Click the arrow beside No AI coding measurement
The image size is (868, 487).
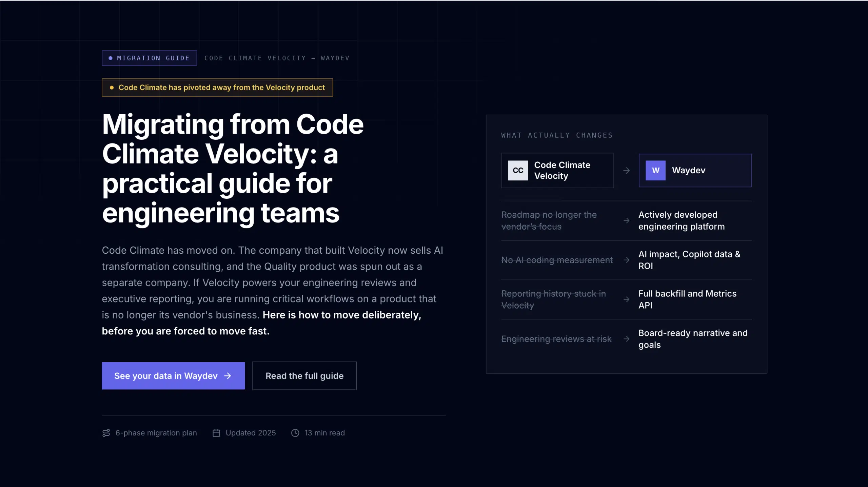[x=626, y=260]
